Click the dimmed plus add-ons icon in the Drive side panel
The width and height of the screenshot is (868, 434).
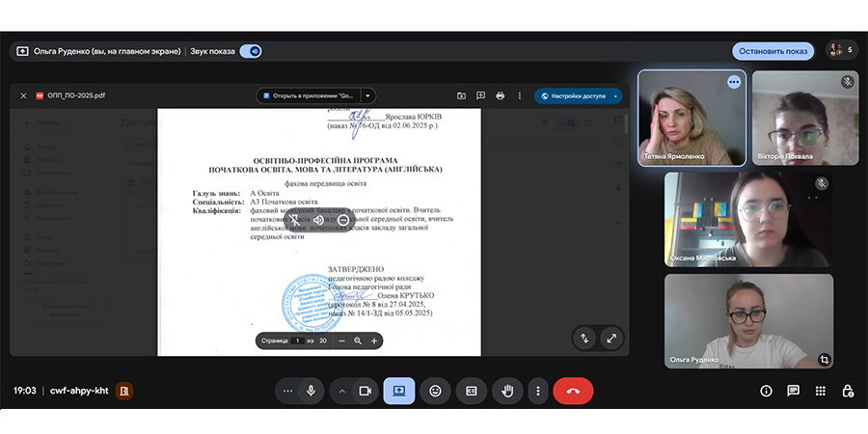[618, 223]
